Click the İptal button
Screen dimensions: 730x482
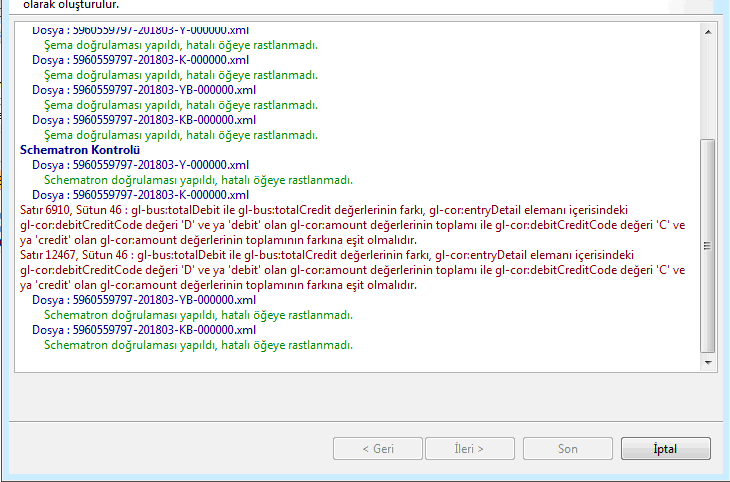(x=665, y=449)
